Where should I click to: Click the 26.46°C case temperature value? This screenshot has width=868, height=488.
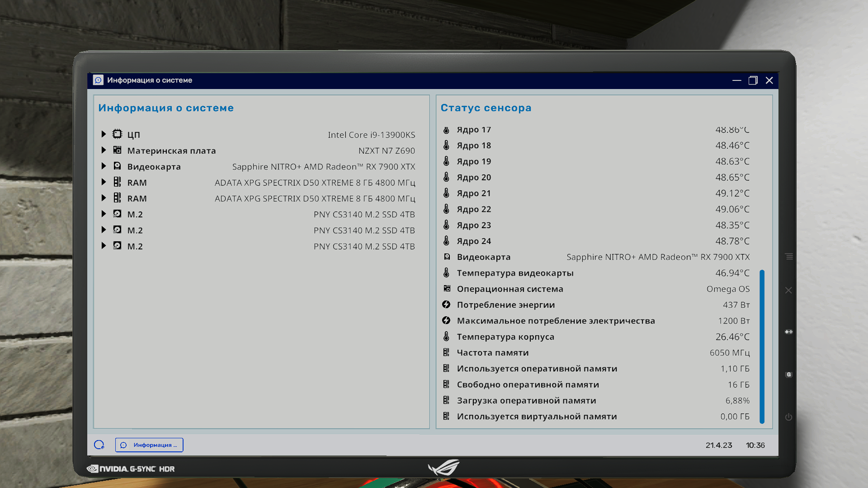[x=732, y=337]
